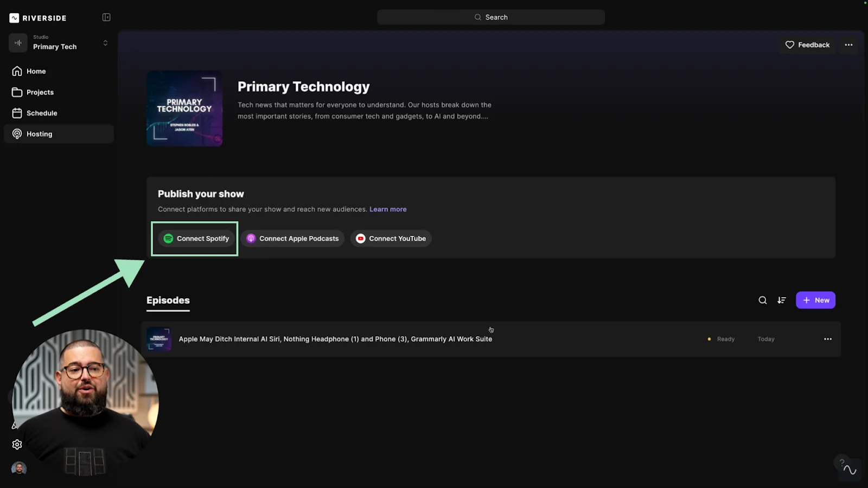This screenshot has height=488, width=868.
Task: Collapse the sidebar with the panel icon
Action: point(106,17)
